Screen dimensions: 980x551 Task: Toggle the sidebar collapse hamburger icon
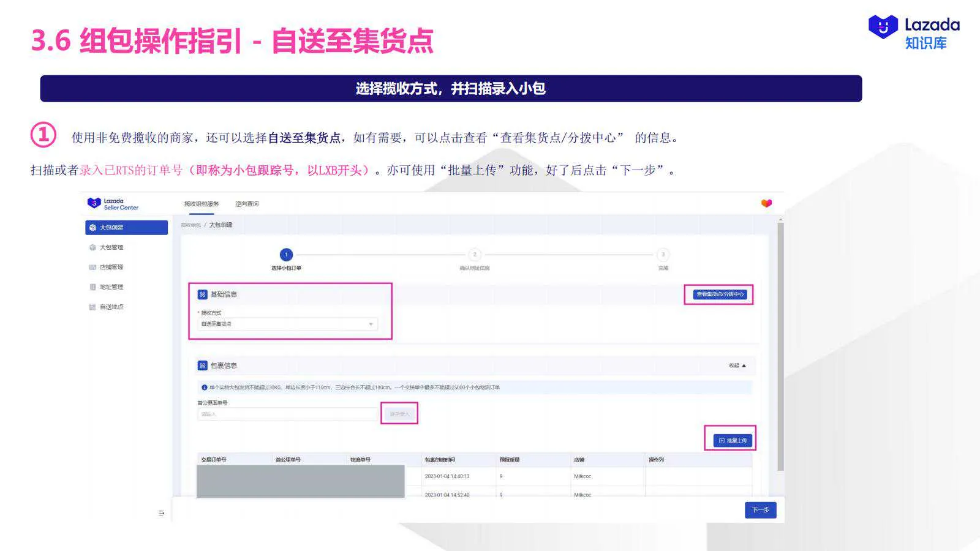pos(161,512)
